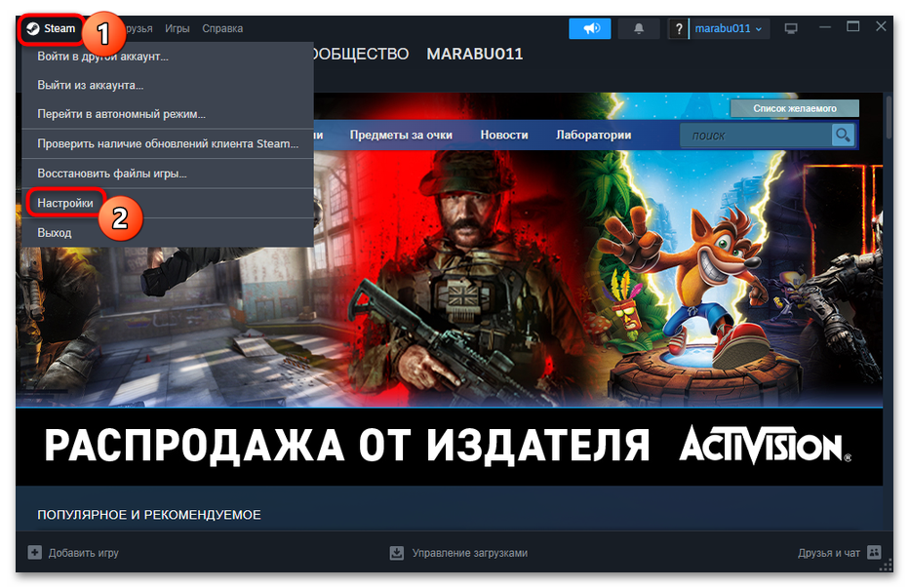Switch to the Новости tab
Image resolution: width=909 pixels, height=588 pixels.
pyautogui.click(x=504, y=136)
